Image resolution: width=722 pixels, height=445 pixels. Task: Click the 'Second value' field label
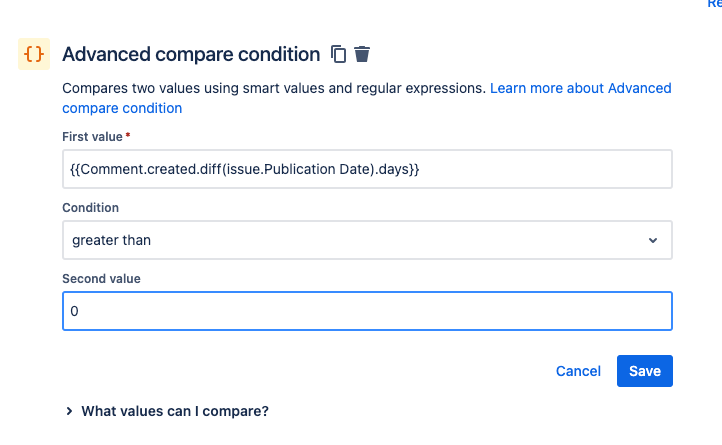(101, 279)
